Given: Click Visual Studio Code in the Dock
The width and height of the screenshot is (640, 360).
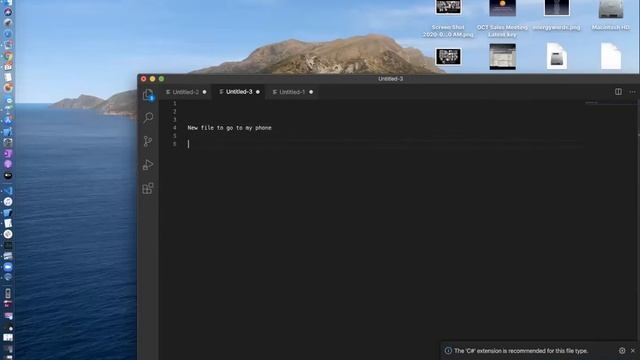Looking at the screenshot, I should 8,191.
